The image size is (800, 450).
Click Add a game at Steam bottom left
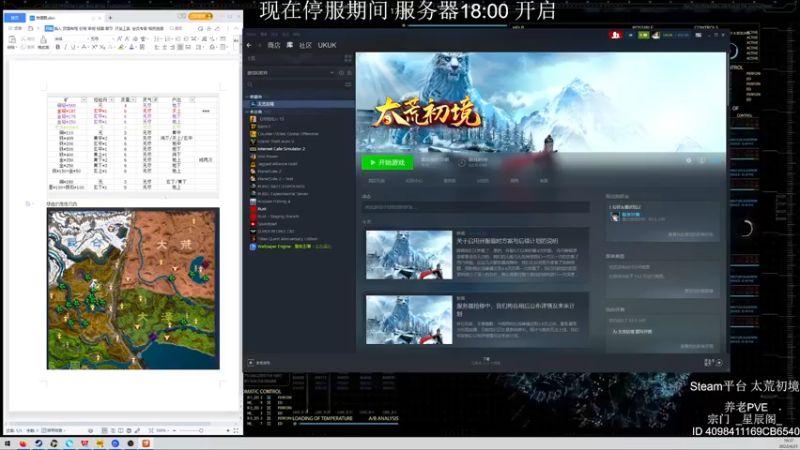pyautogui.click(x=259, y=363)
